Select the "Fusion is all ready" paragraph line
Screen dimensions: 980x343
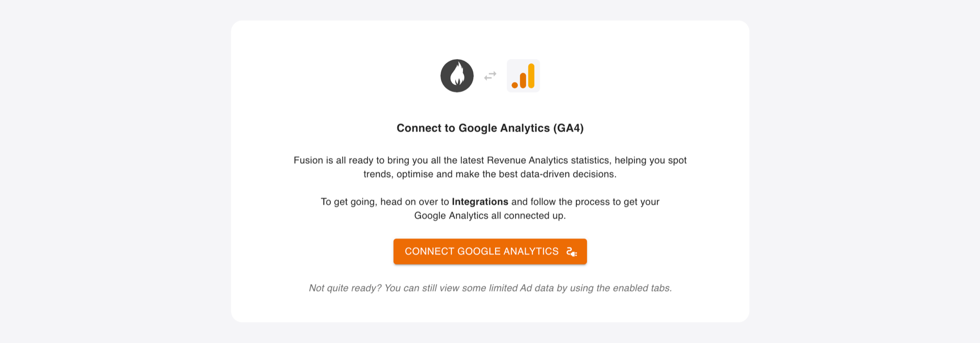490,160
